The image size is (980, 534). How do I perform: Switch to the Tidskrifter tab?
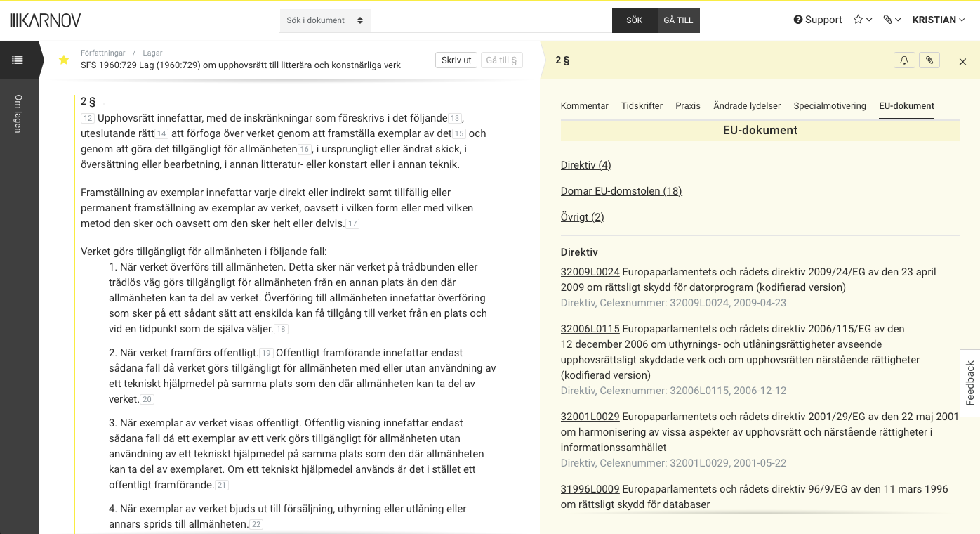pyautogui.click(x=642, y=106)
